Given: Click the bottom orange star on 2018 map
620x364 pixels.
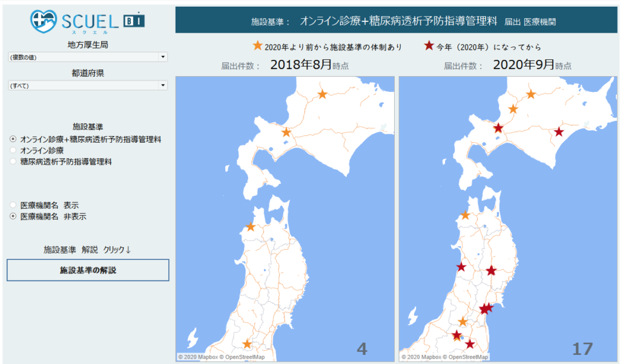Looking at the screenshot, I should [247, 344].
